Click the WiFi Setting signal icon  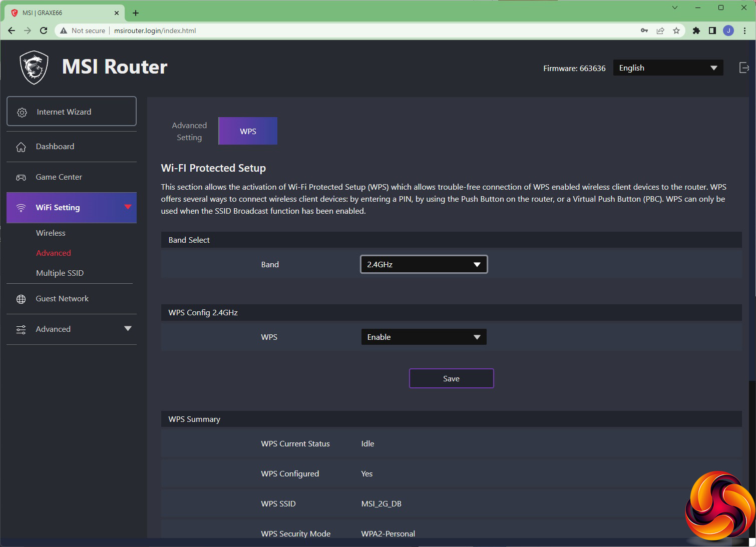click(21, 208)
